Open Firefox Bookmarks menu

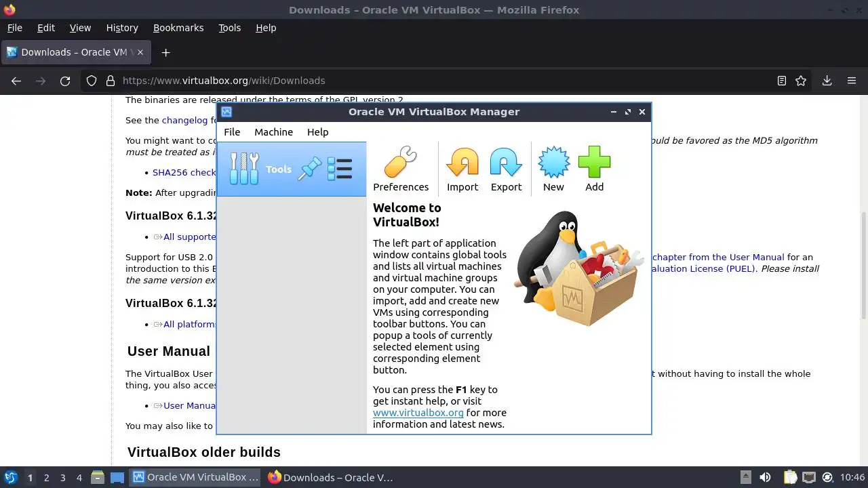(x=178, y=28)
